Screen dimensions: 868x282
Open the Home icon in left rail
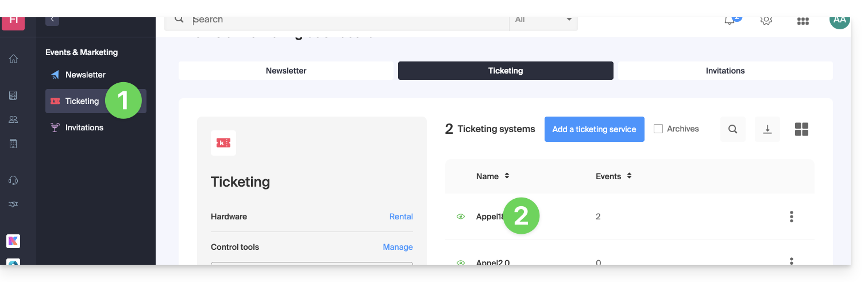[x=13, y=59]
